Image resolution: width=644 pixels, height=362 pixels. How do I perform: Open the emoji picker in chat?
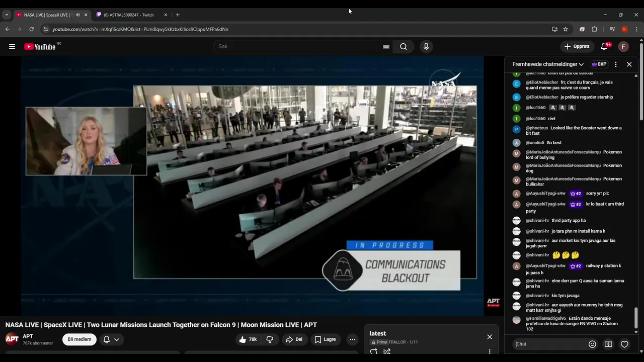[x=592, y=344]
